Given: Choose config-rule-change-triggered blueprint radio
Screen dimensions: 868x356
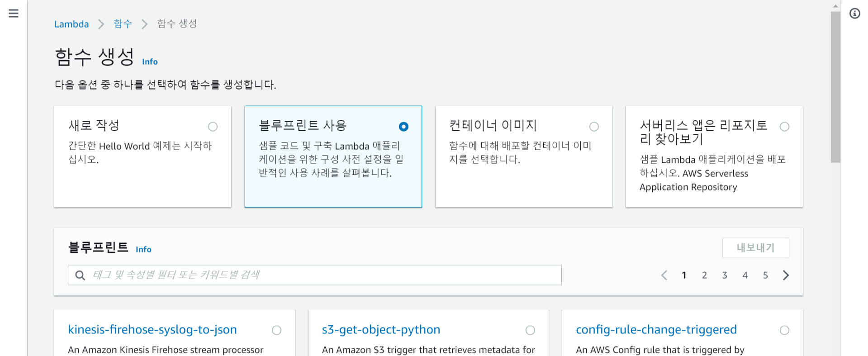Looking at the screenshot, I should coord(784,330).
